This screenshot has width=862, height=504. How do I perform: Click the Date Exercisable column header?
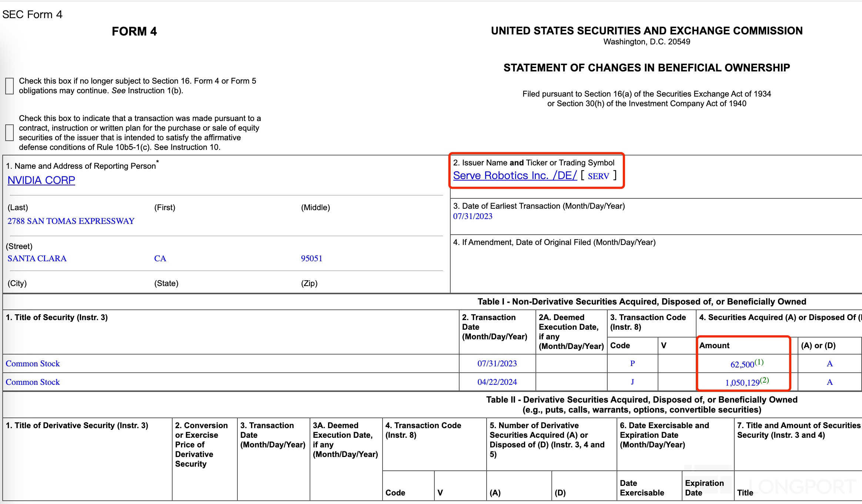point(642,488)
